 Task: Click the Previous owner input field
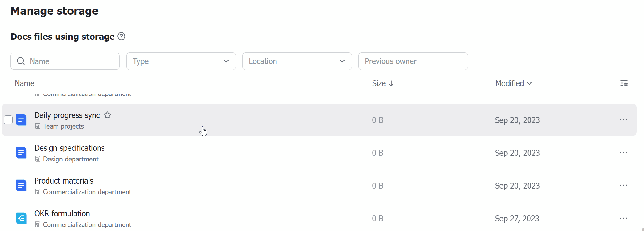point(413,61)
